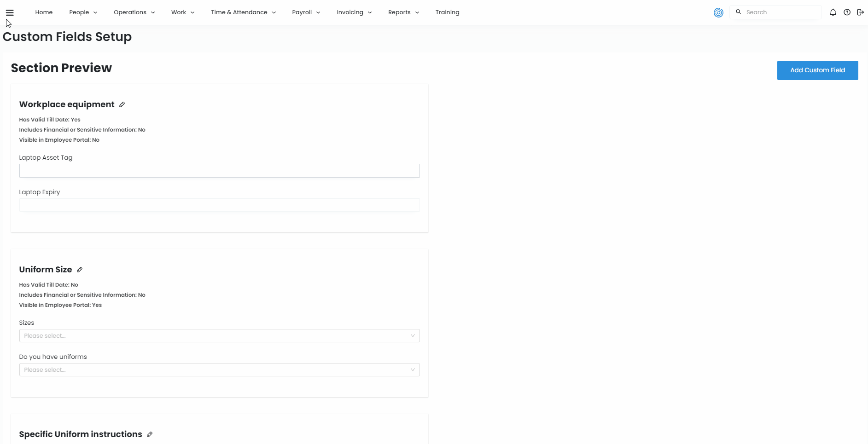This screenshot has width=868, height=444.
Task: Expand the Sizes dropdown
Action: point(219,336)
